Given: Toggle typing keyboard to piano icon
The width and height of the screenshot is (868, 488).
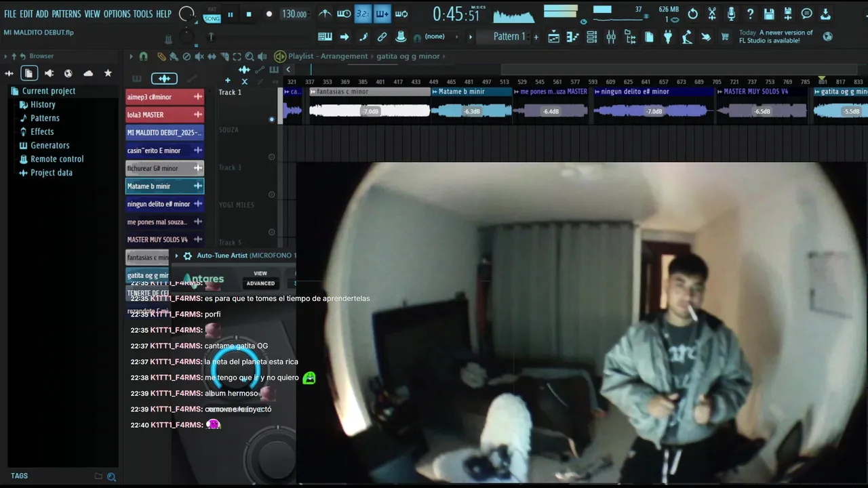Looking at the screenshot, I should (325, 37).
